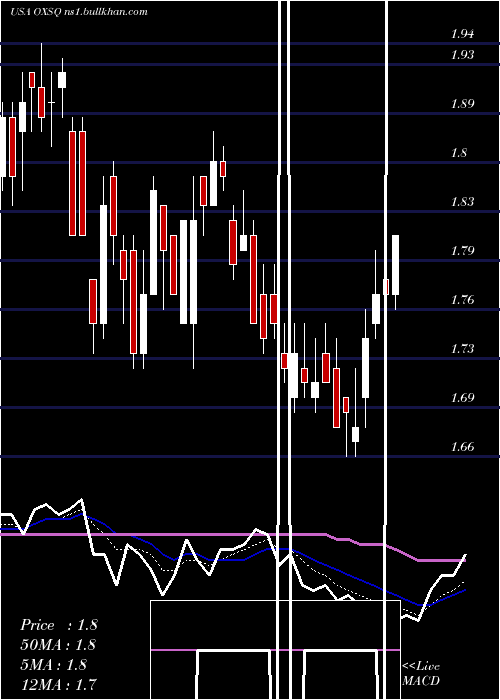Select the 1.66 price axis label
This screenshot has height=700, width=500.
(462, 446)
